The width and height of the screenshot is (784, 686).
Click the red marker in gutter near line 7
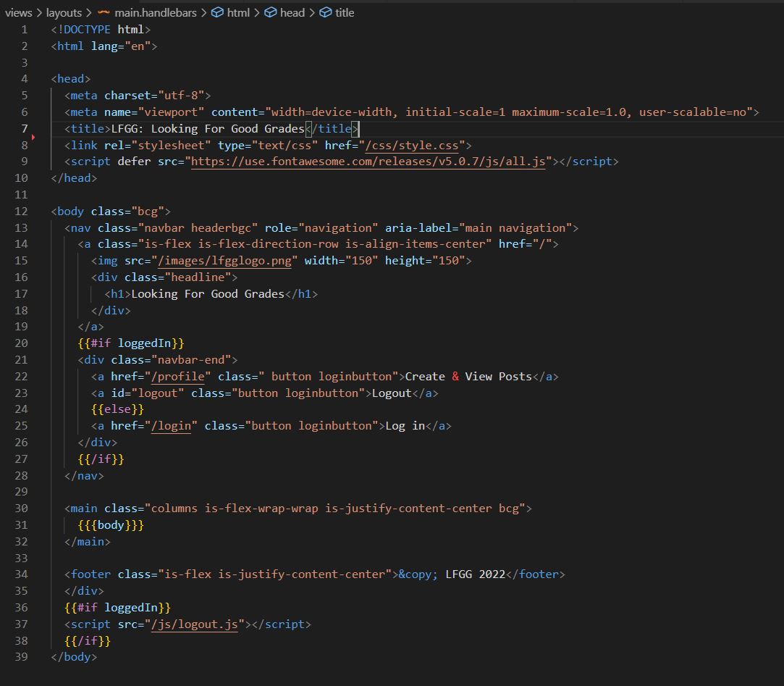pos(33,137)
